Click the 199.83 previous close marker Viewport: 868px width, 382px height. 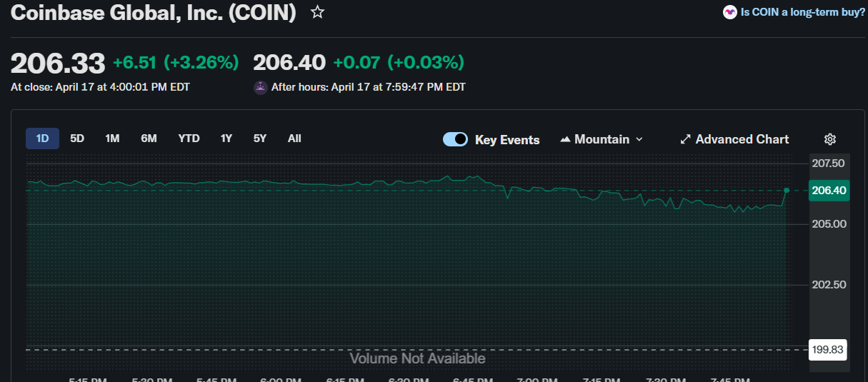pyautogui.click(x=828, y=349)
